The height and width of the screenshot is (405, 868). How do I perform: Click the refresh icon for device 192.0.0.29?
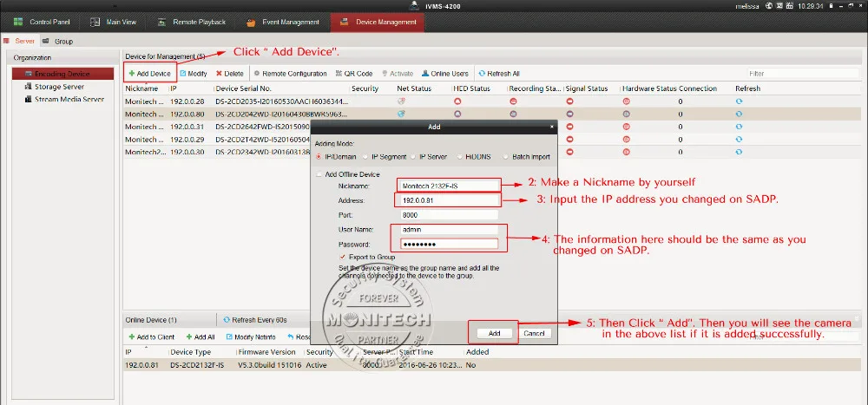pos(739,140)
